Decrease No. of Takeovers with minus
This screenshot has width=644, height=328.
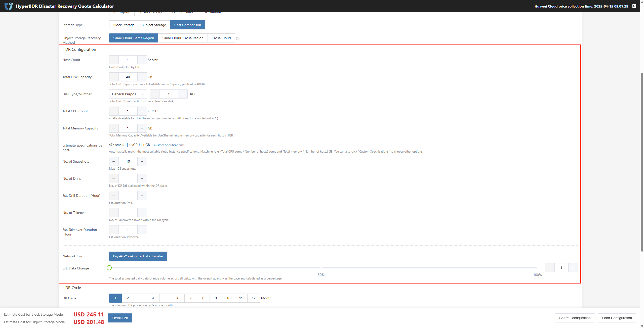[114, 213]
